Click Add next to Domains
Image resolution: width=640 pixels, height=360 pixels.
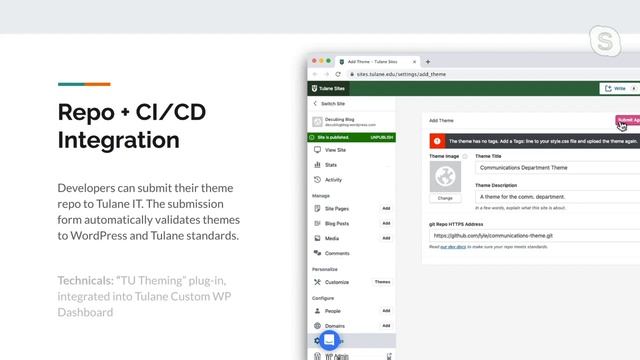click(386, 326)
